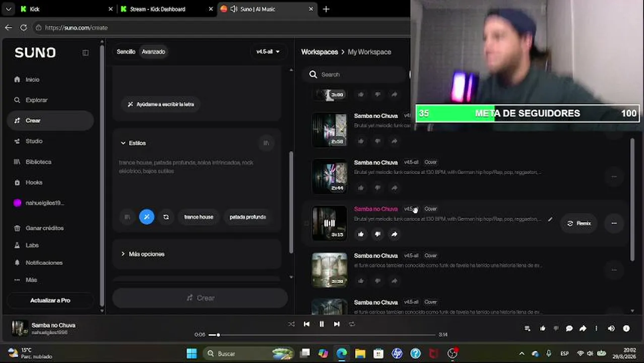This screenshot has height=363, width=644.
Task: Open comments icon in player bar
Action: tap(569, 329)
